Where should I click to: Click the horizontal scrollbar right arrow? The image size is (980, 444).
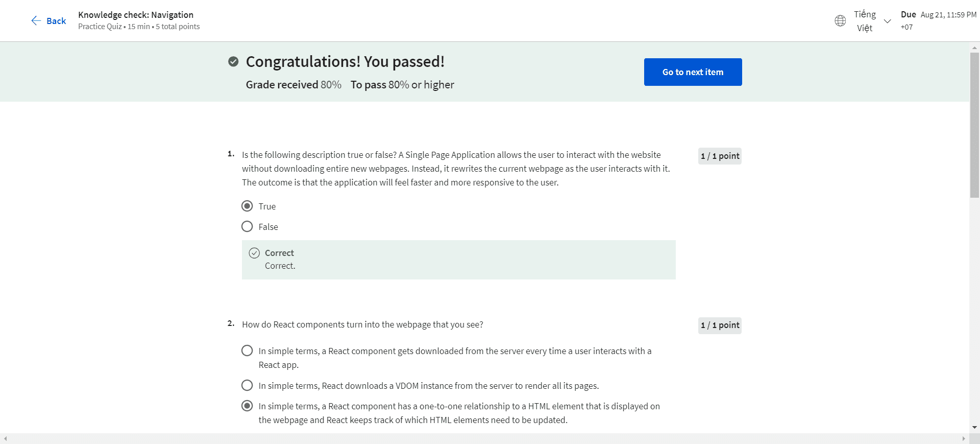coord(964,439)
